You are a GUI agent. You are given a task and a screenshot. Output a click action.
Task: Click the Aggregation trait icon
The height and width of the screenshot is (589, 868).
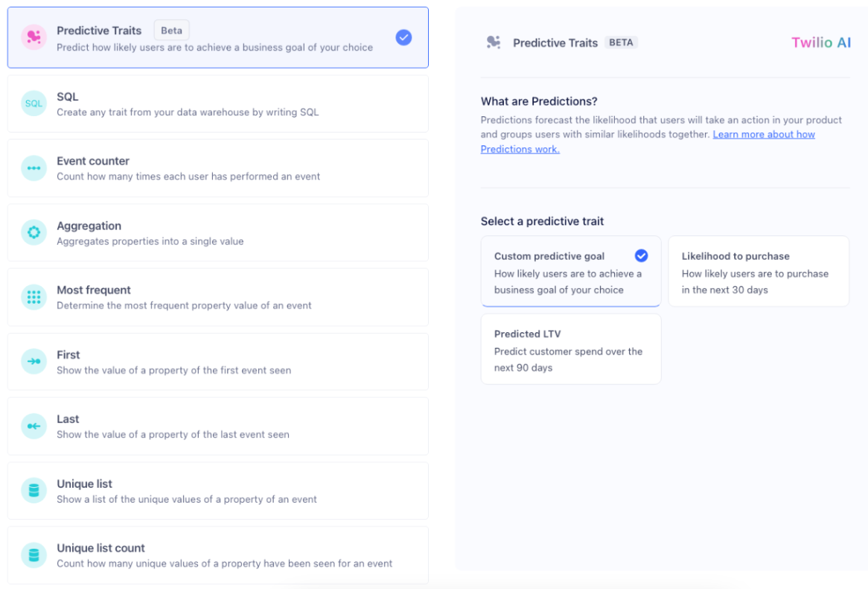point(33,232)
